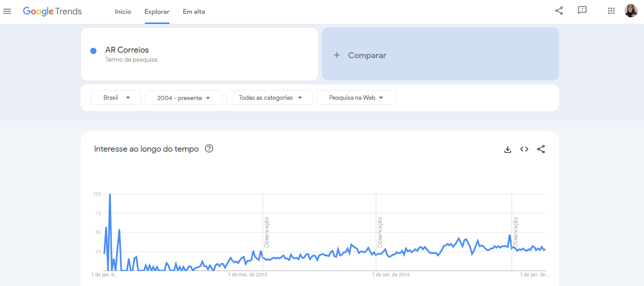Viewport: 644px width, 286px height.
Task: Click the first Observação note near 2010
Action: [x=266, y=232]
